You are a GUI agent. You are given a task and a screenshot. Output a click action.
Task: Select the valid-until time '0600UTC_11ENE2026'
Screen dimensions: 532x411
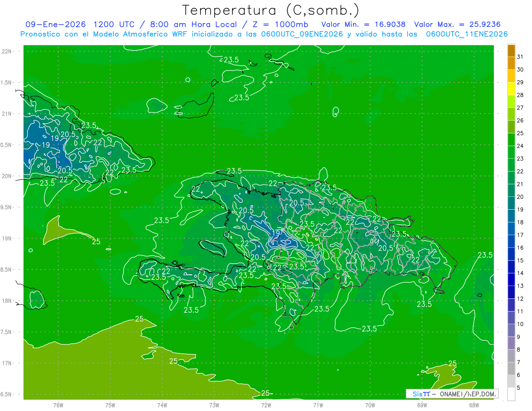[467, 34]
